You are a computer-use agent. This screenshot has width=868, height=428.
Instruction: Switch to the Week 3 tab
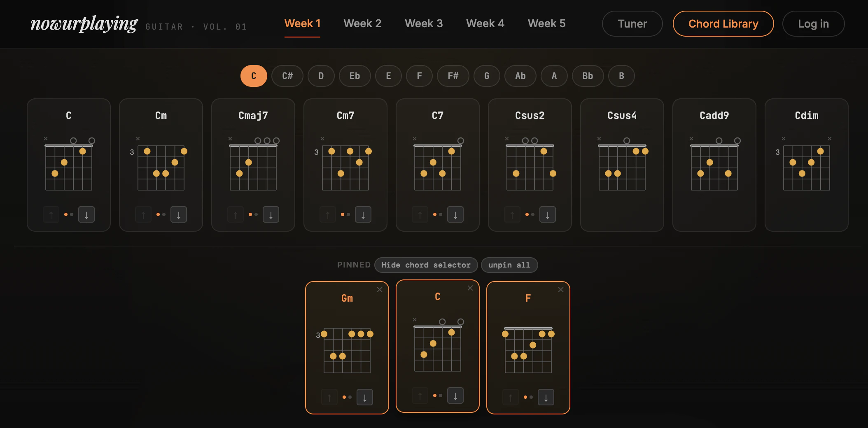click(x=424, y=23)
